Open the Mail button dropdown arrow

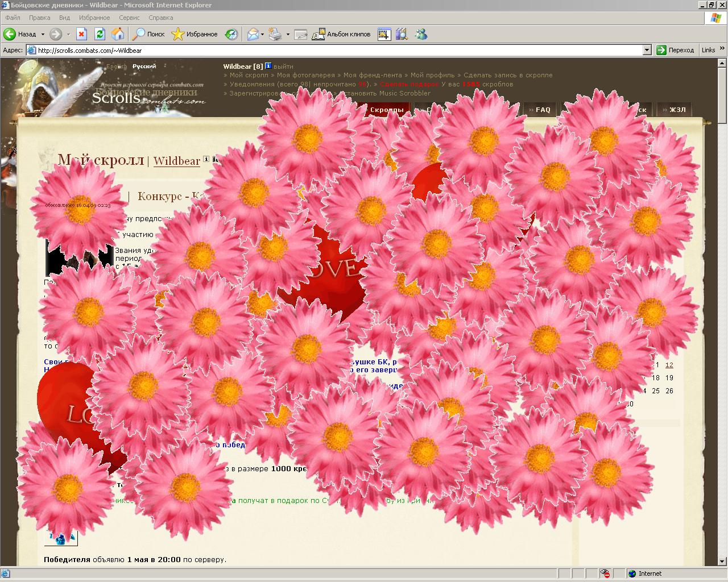pos(262,34)
